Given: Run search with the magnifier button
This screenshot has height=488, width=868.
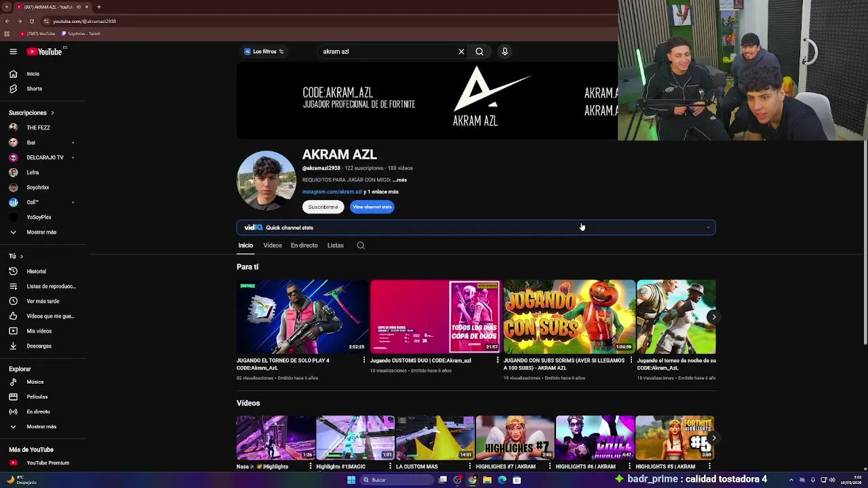Looking at the screenshot, I should click(479, 52).
